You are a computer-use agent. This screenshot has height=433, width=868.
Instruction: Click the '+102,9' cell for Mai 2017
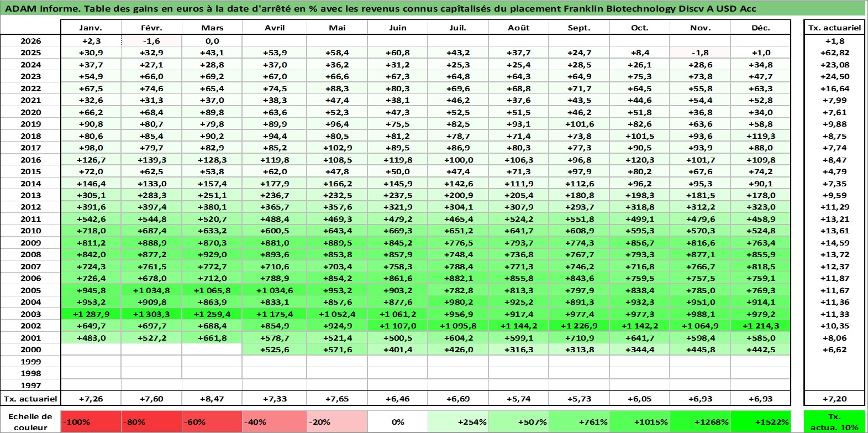coord(337,148)
